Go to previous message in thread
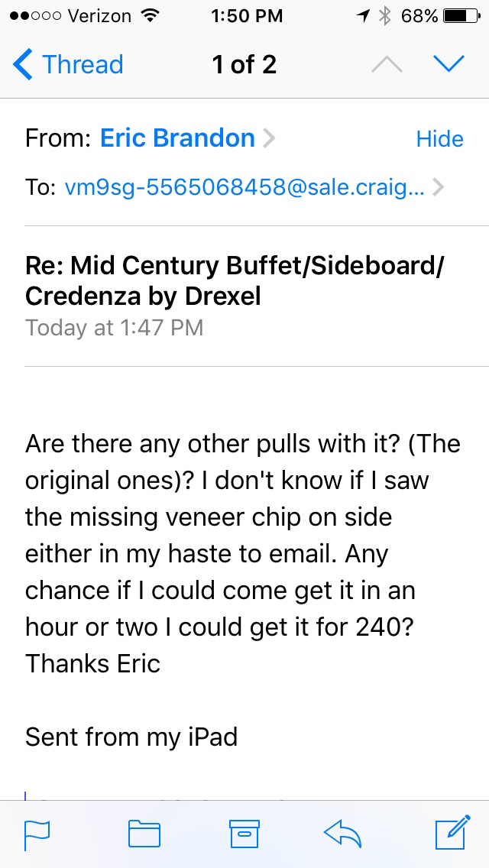The height and width of the screenshot is (868, 489). point(387,65)
